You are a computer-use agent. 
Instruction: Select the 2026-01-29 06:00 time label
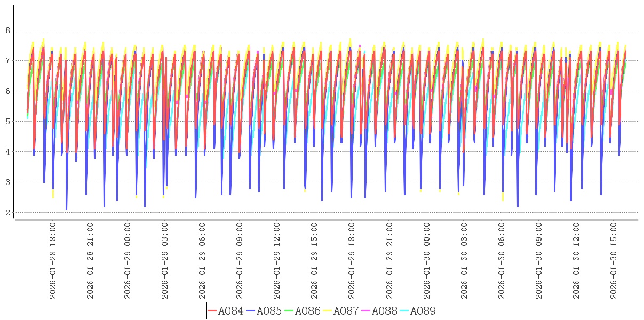202,261
